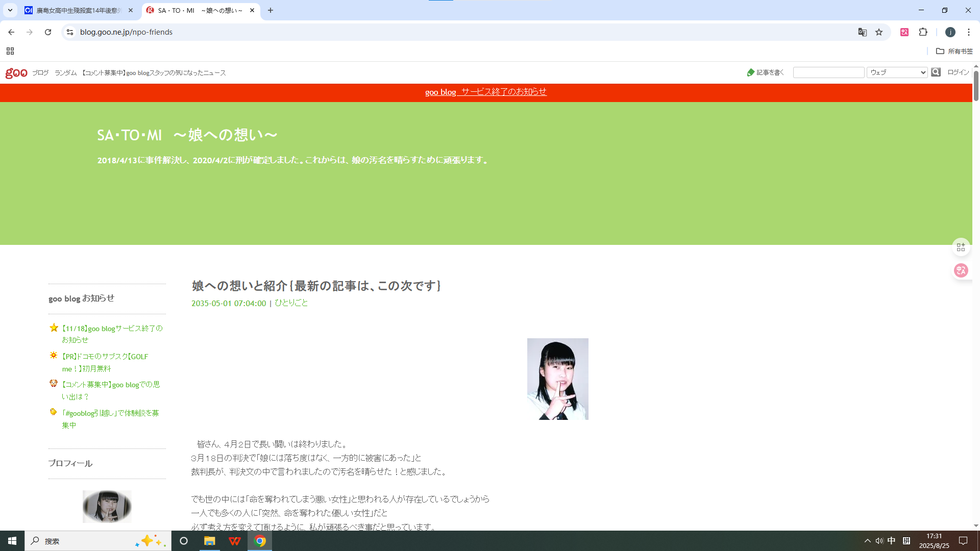Viewport: 980px width, 551px height.
Task: Open WPS Office from the taskbar
Action: pyautogui.click(x=234, y=541)
